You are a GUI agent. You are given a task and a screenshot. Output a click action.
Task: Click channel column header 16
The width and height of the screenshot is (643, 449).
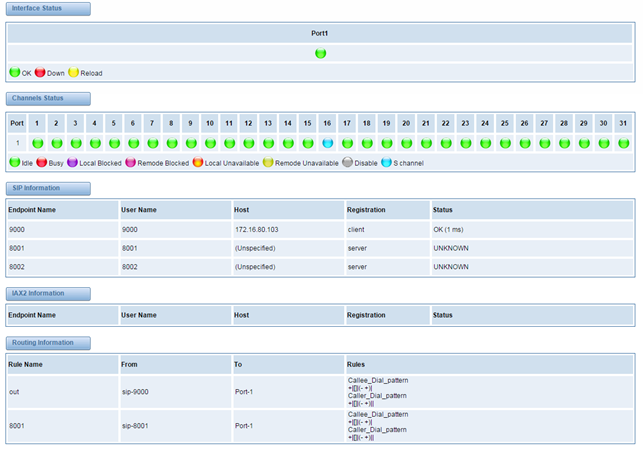point(327,123)
